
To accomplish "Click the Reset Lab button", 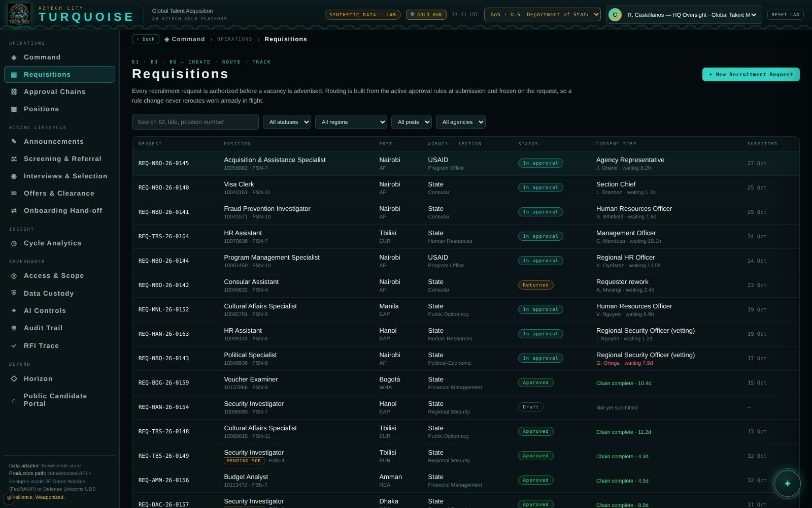I will 785,15.
